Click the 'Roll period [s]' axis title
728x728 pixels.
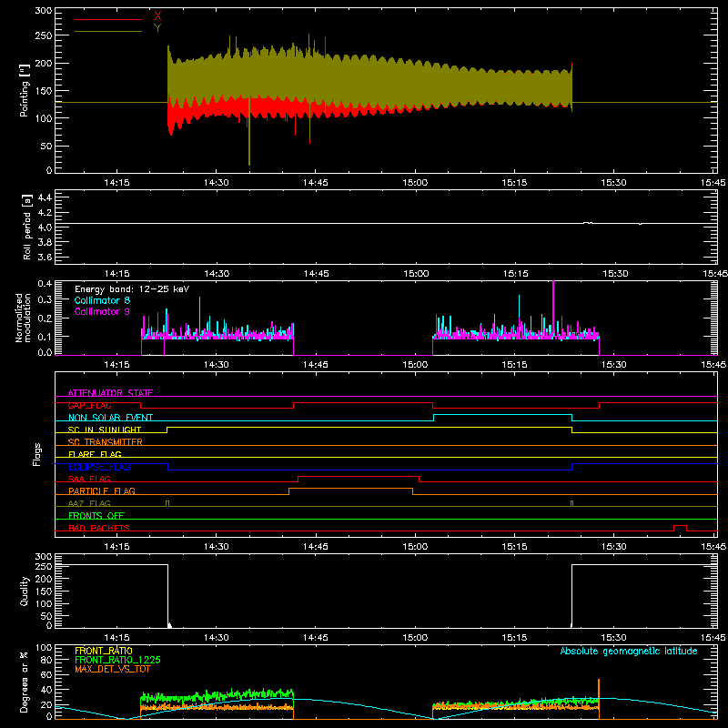(x=27, y=227)
